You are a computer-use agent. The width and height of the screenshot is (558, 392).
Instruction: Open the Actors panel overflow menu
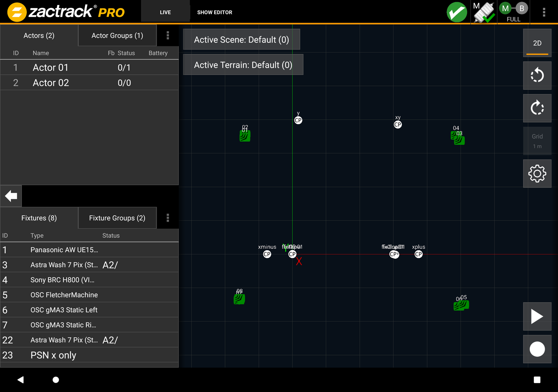tap(168, 35)
